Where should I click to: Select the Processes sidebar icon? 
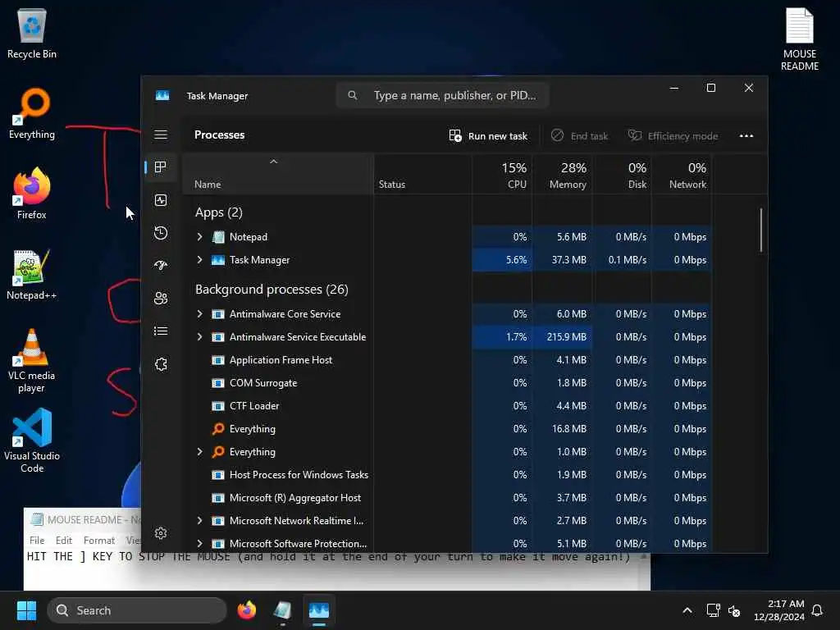(x=160, y=167)
